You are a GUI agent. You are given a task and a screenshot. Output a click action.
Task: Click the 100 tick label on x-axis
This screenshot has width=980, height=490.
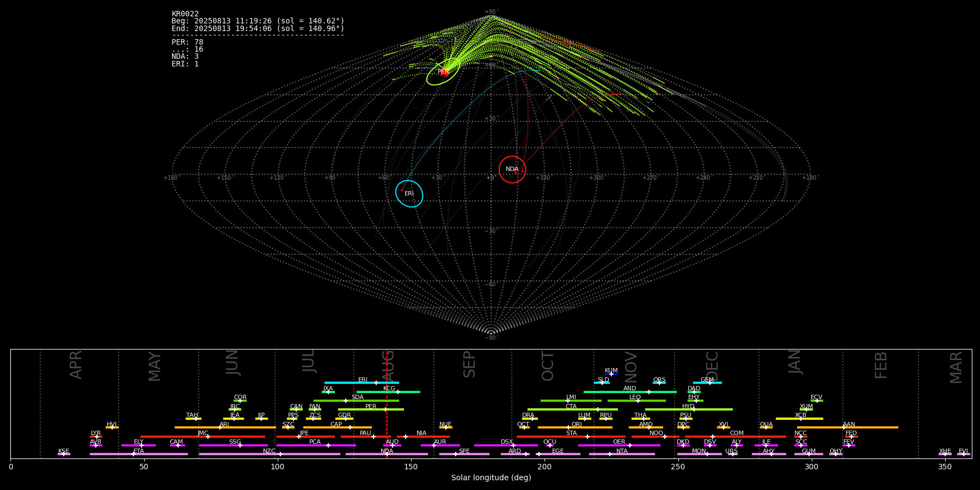278,467
